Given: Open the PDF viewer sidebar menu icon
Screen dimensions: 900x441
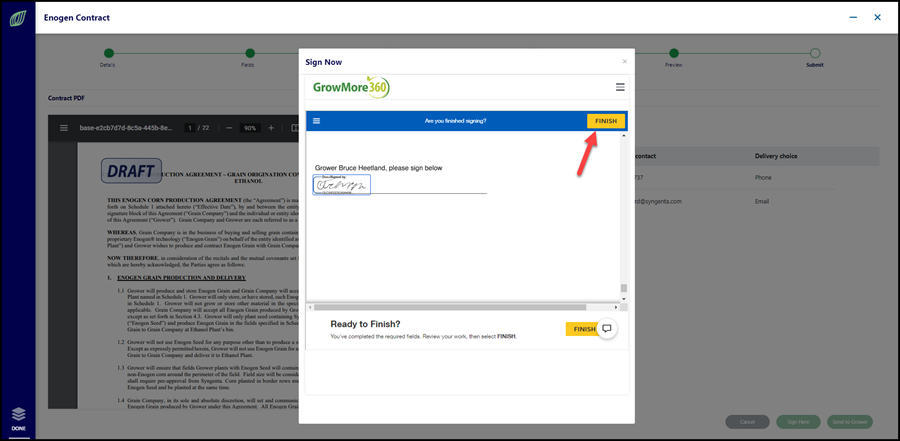Looking at the screenshot, I should [x=64, y=128].
